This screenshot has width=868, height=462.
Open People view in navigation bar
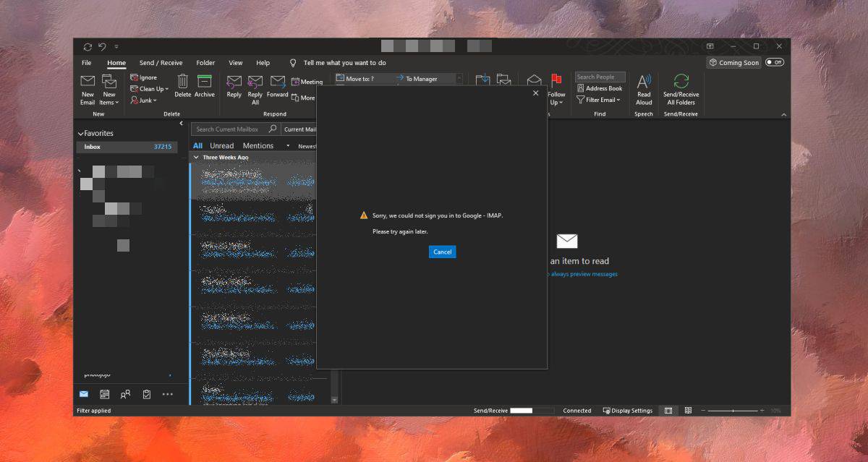(125, 394)
